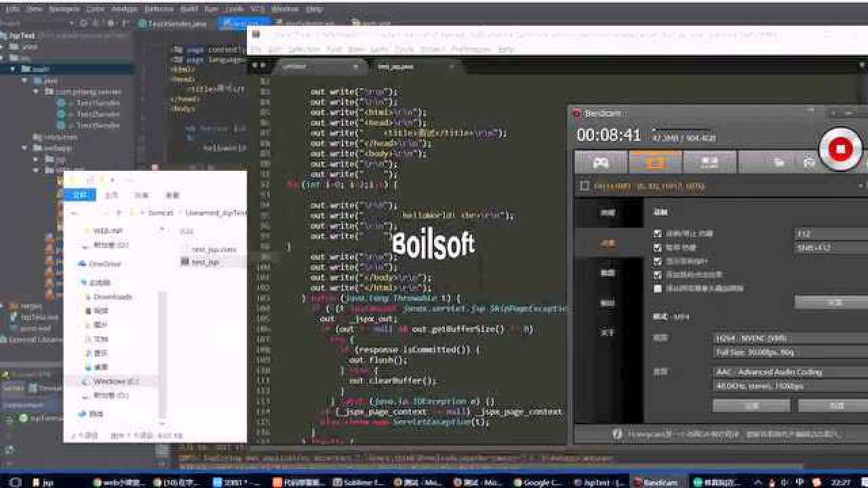Click the taskbar clock
This screenshot has height=488, width=868.
tap(840, 482)
